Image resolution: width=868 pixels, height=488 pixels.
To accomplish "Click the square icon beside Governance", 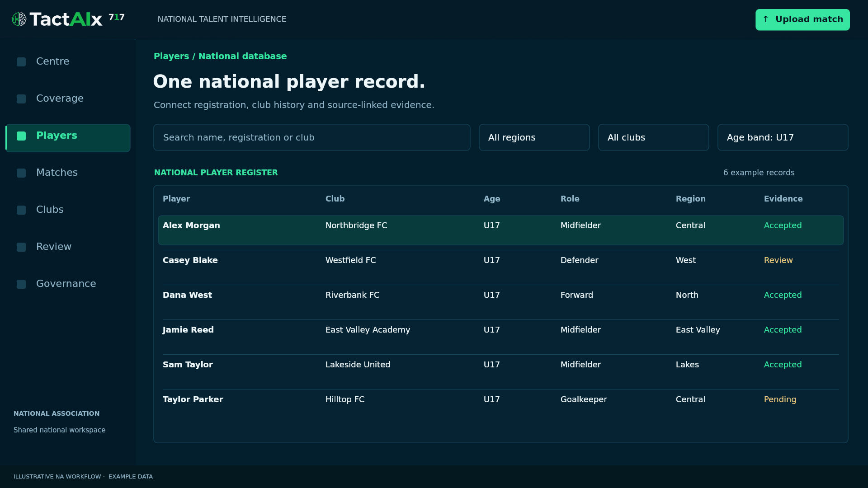I will coord(21,284).
